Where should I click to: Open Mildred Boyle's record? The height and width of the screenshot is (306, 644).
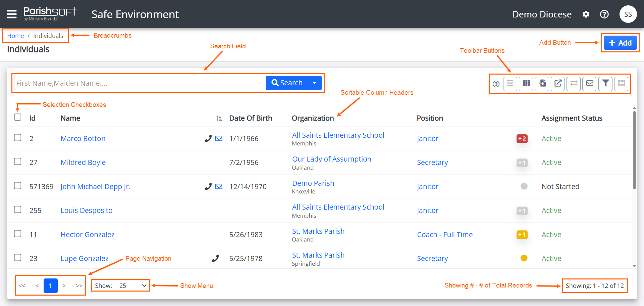pyautogui.click(x=83, y=163)
